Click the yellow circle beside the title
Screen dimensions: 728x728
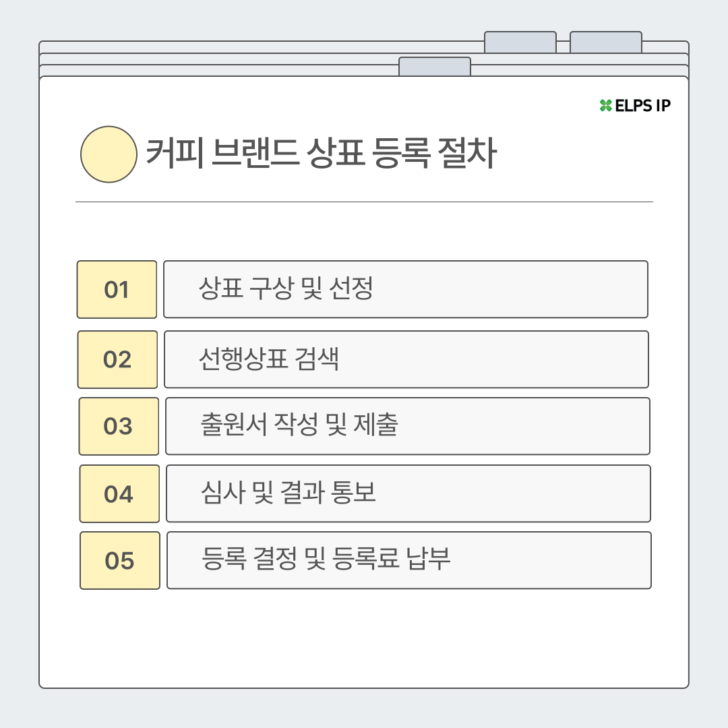point(109,154)
